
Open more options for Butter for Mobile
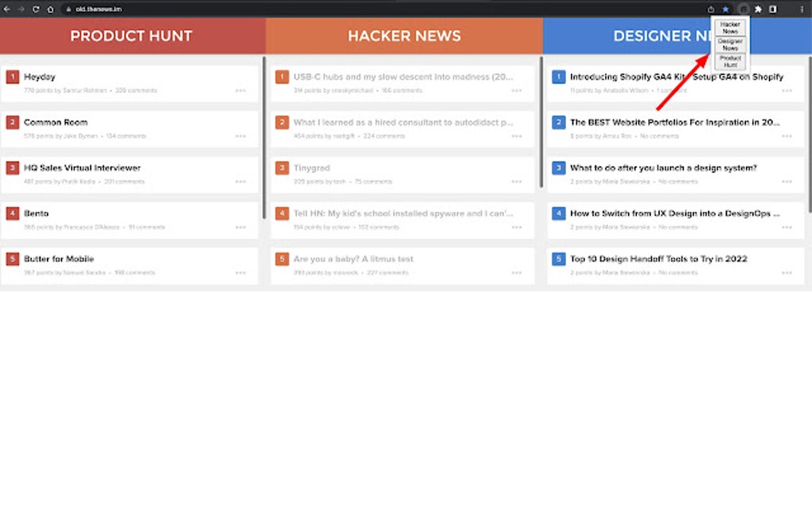tap(240, 273)
